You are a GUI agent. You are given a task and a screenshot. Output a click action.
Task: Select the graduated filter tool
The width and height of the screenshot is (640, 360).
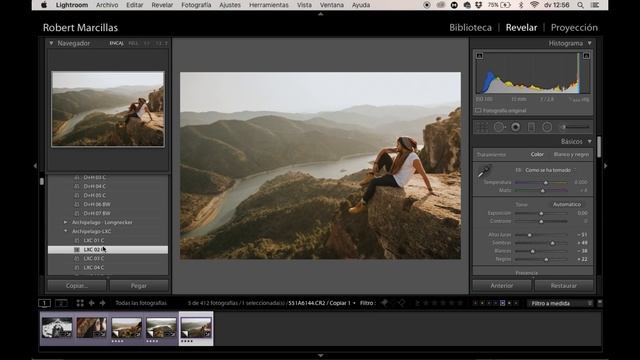tap(531, 127)
